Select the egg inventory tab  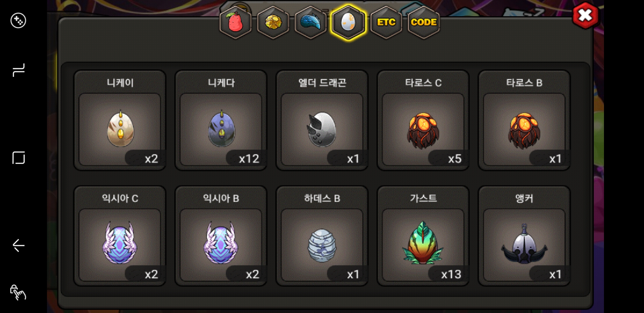348,22
